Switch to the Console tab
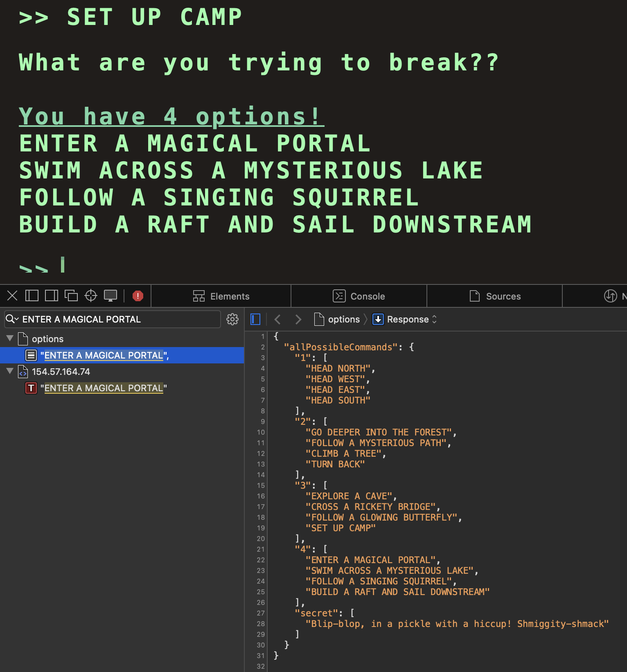The height and width of the screenshot is (672, 627). pyautogui.click(x=359, y=296)
